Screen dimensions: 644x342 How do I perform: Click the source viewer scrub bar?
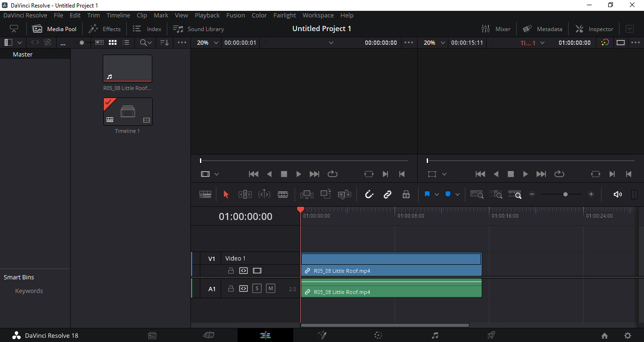click(304, 161)
